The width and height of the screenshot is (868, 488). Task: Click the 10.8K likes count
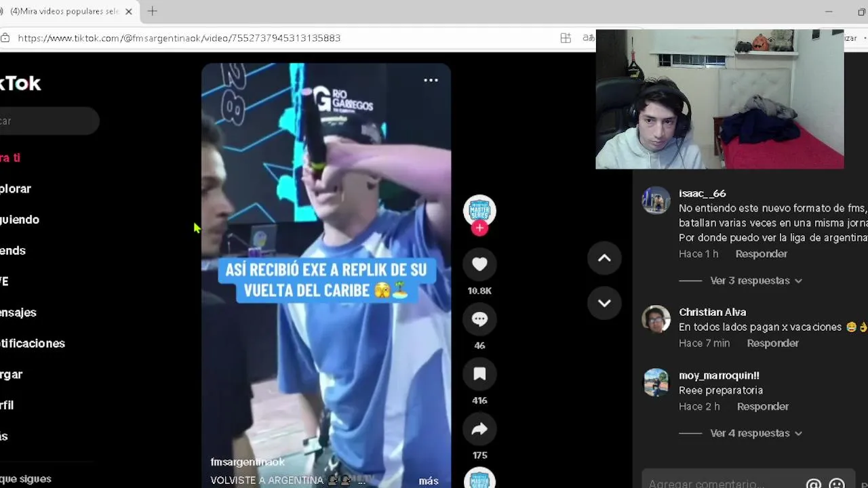[x=479, y=291]
